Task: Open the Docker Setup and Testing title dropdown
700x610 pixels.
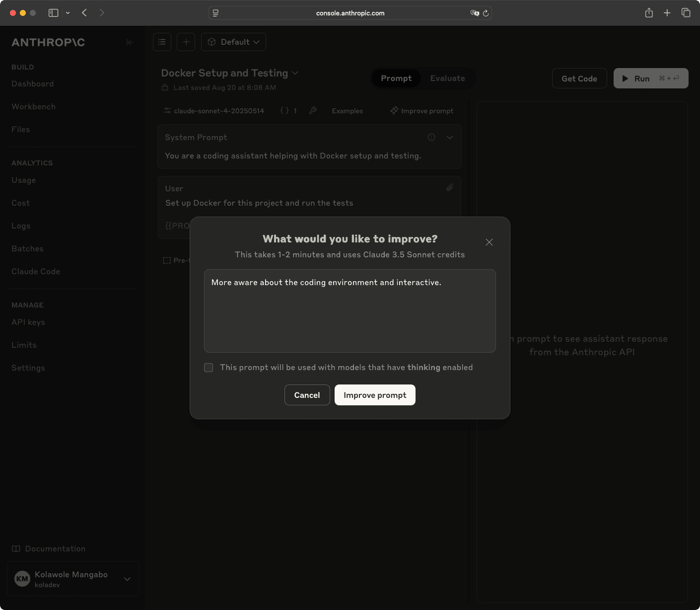Action: click(295, 73)
